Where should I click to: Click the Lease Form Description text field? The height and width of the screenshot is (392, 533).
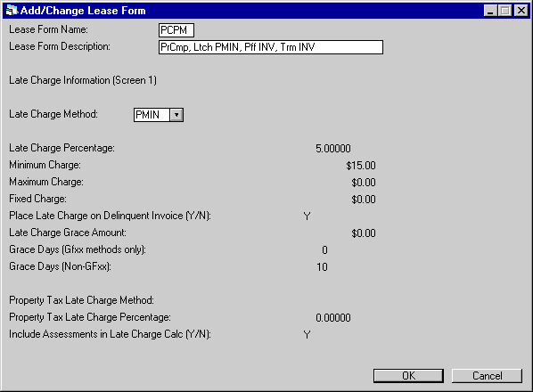click(x=271, y=47)
